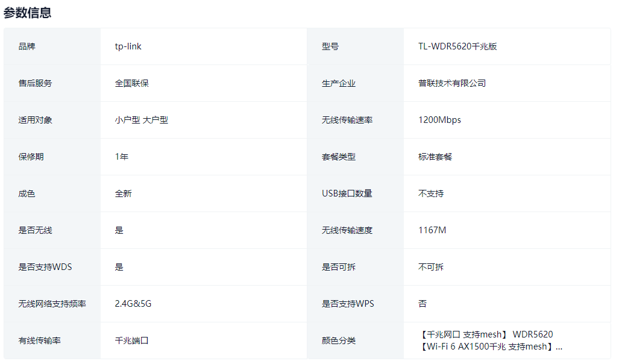
Task: Select the 1200Mbps wireless rate value
Action: click(439, 120)
